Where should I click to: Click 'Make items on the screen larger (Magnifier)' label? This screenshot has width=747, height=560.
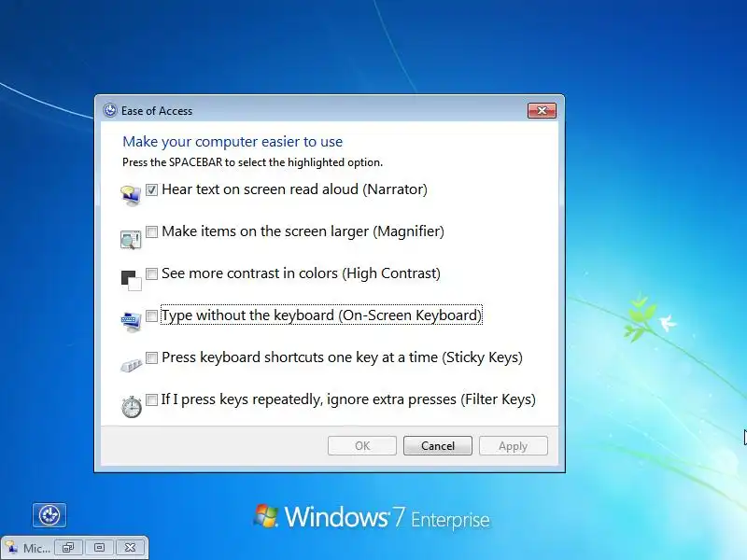(303, 231)
